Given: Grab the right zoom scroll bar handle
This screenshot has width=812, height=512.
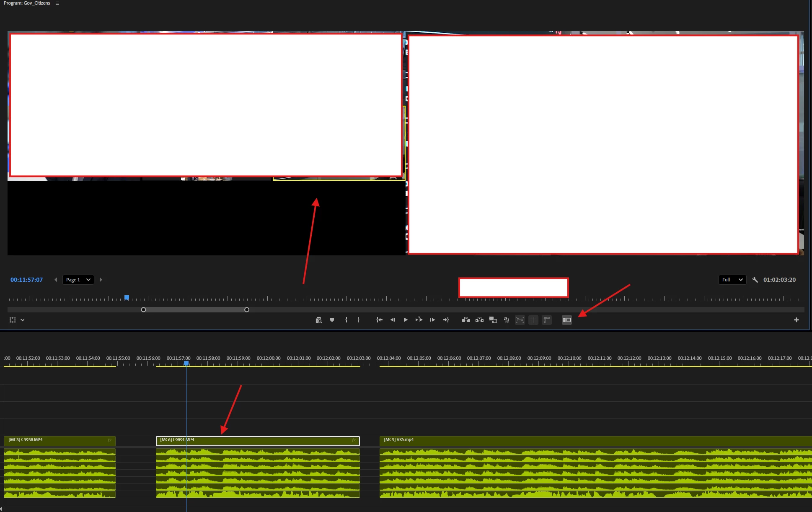Looking at the screenshot, I should [247, 310].
